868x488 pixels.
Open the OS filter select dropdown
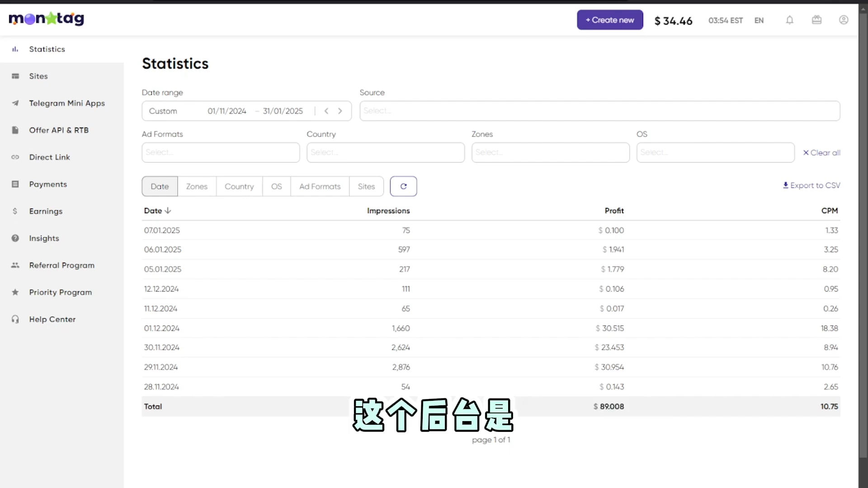click(x=716, y=152)
